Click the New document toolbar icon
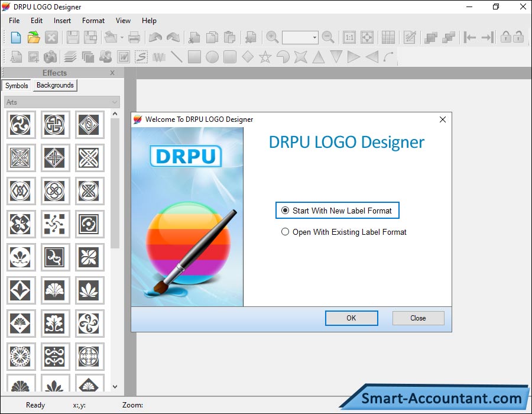532x414 pixels. 15,37
